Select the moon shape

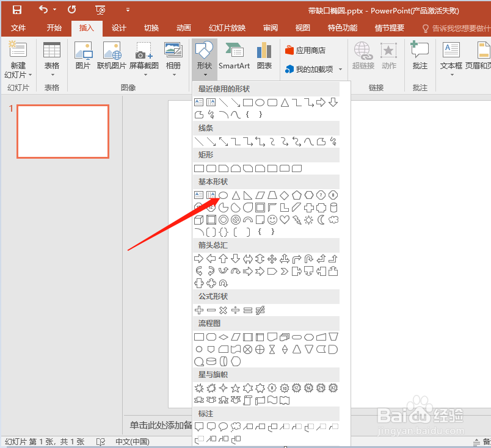(x=321, y=220)
